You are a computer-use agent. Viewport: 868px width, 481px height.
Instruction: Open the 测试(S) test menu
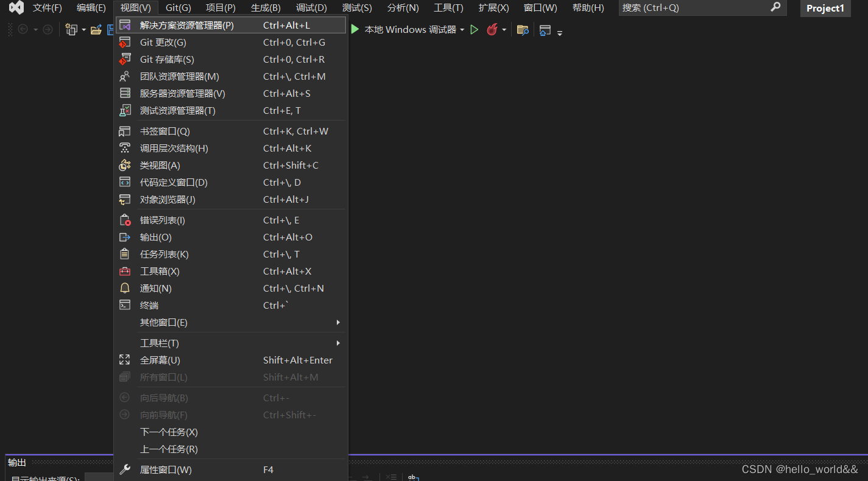tap(357, 8)
